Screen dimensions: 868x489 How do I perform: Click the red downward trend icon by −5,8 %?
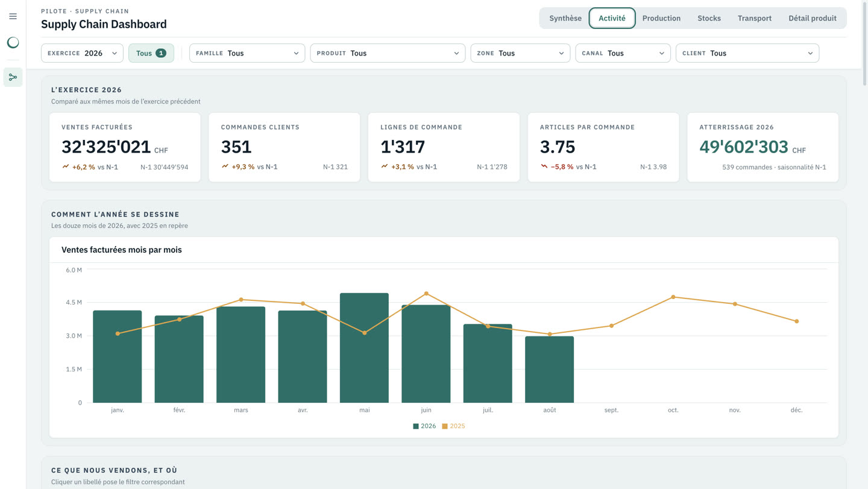(544, 166)
